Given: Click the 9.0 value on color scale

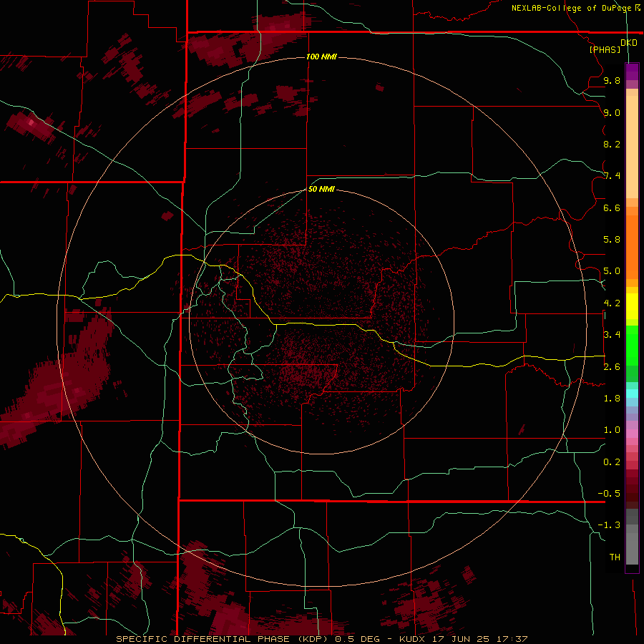Looking at the screenshot, I should (x=612, y=112).
